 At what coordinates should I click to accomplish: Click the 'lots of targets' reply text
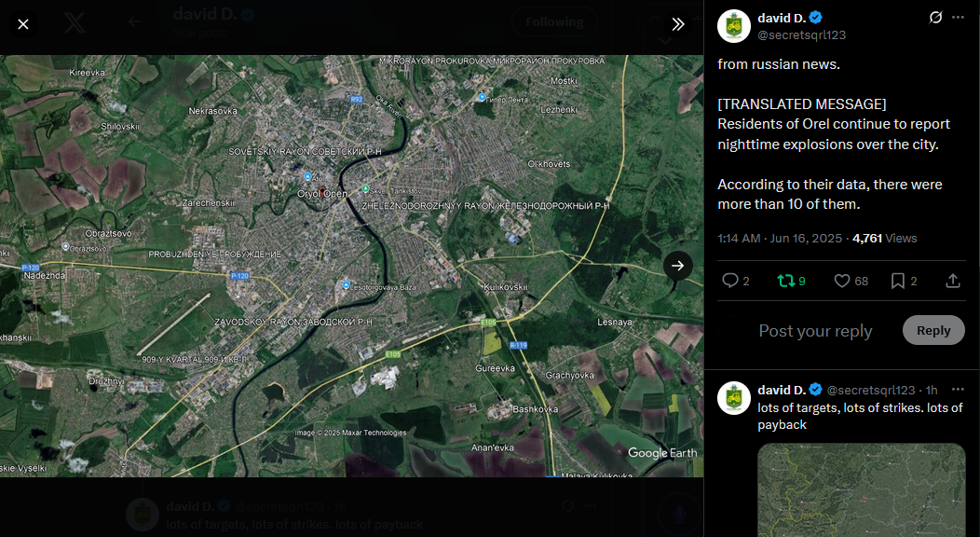[x=860, y=417]
